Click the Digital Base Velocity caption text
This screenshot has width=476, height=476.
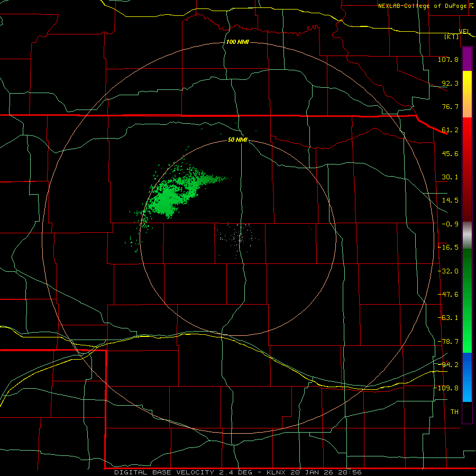pyautogui.click(x=237, y=472)
